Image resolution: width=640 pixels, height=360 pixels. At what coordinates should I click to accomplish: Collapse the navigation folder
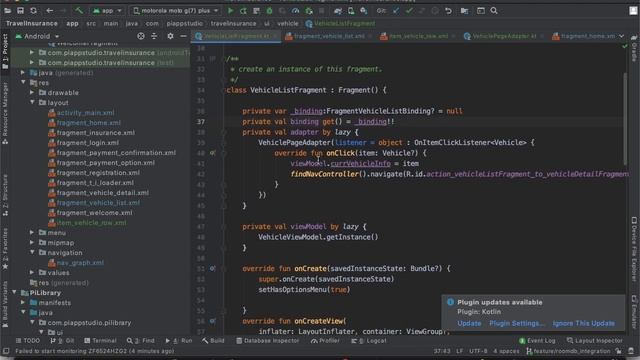click(32, 252)
